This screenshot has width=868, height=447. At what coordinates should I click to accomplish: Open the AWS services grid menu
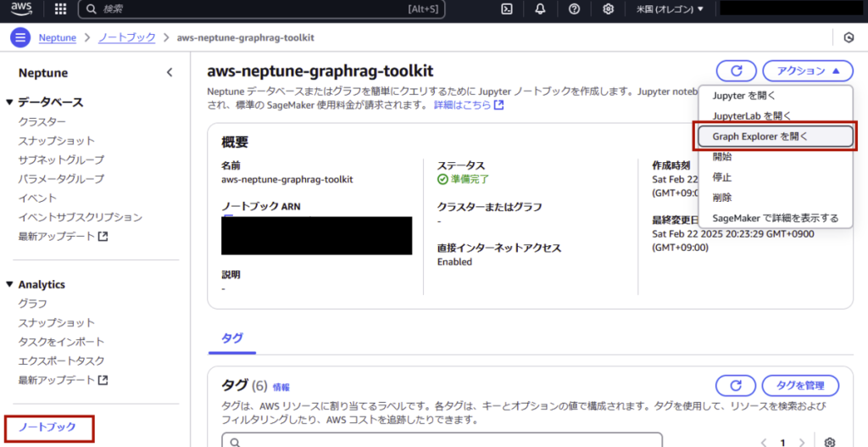(60, 9)
